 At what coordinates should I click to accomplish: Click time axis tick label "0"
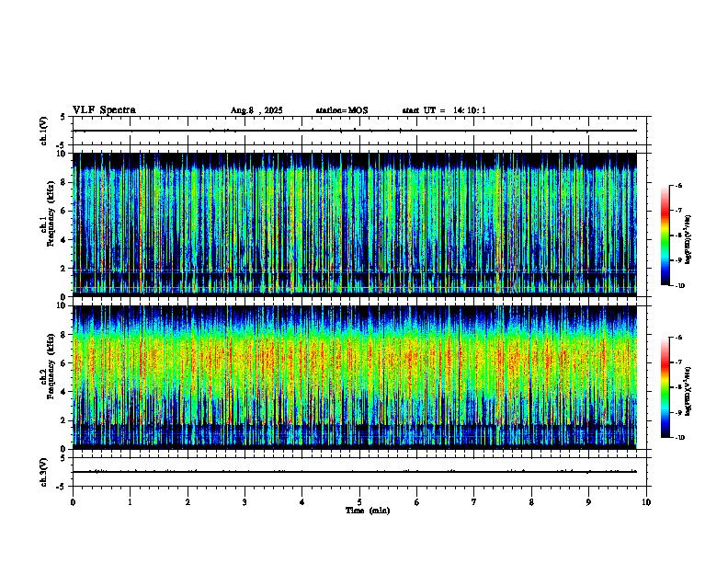click(73, 502)
